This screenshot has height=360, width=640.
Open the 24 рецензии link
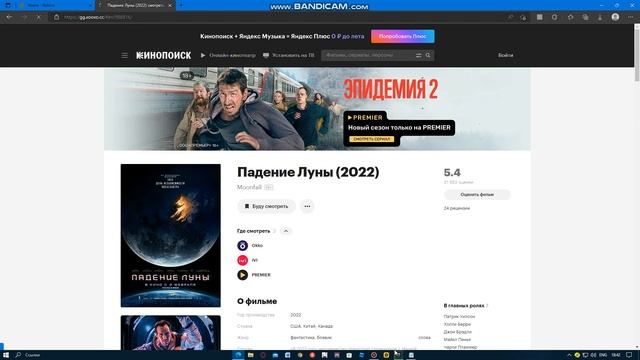click(x=456, y=208)
